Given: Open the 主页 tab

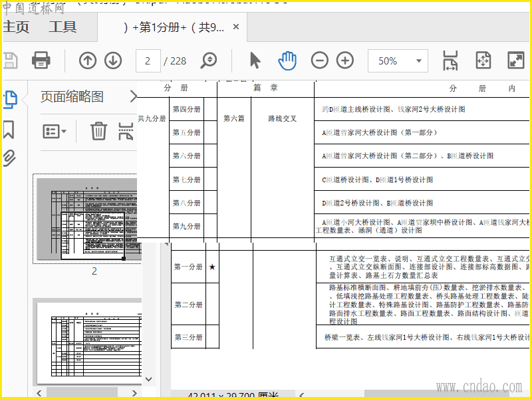Looking at the screenshot, I should (16, 27).
